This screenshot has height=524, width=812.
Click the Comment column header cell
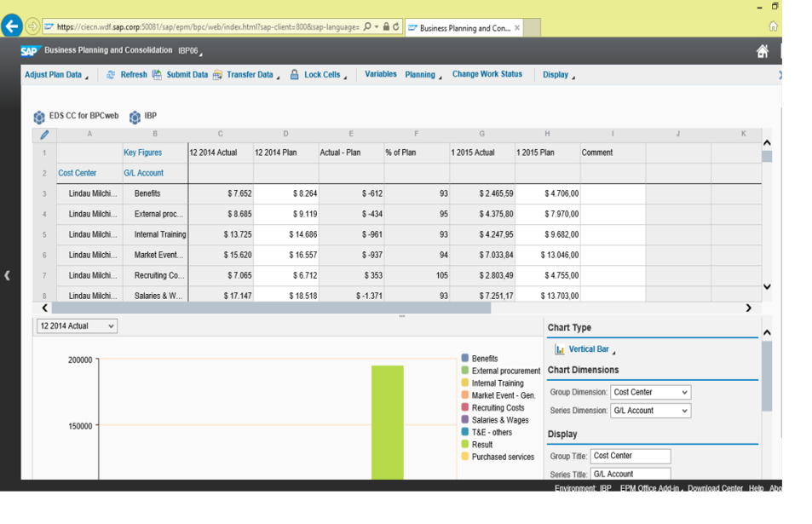(613, 153)
